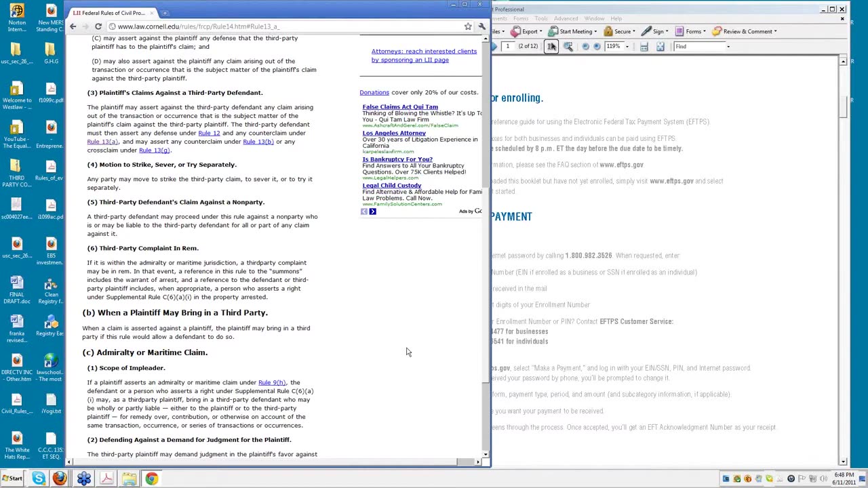
Task: Open the Legal Child Custody ad link
Action: 392,185
